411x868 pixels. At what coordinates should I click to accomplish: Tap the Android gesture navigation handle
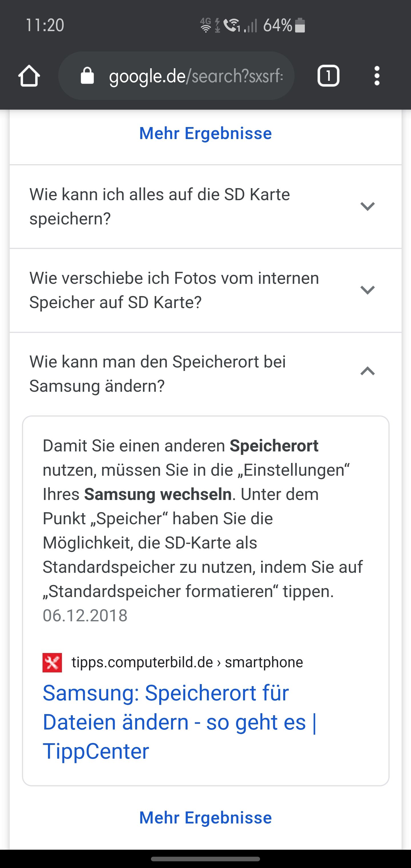(x=205, y=859)
